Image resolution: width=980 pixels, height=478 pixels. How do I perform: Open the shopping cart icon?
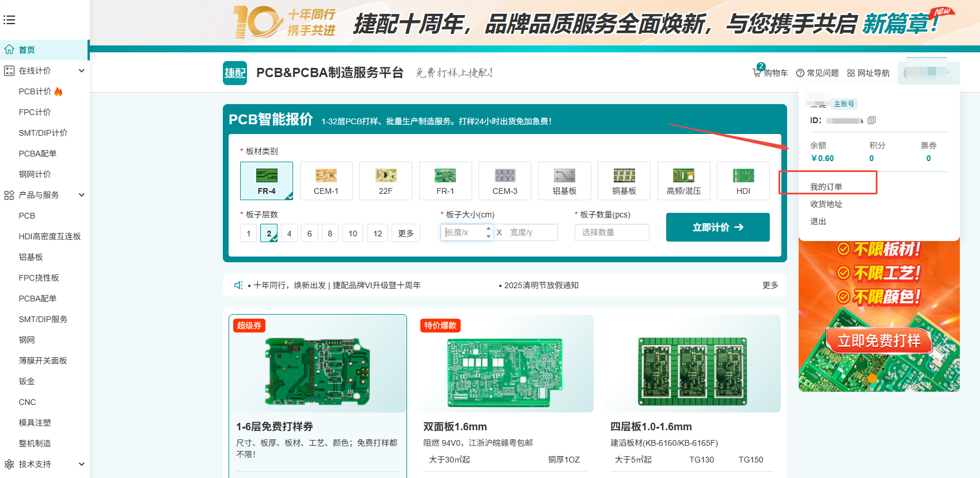(757, 72)
